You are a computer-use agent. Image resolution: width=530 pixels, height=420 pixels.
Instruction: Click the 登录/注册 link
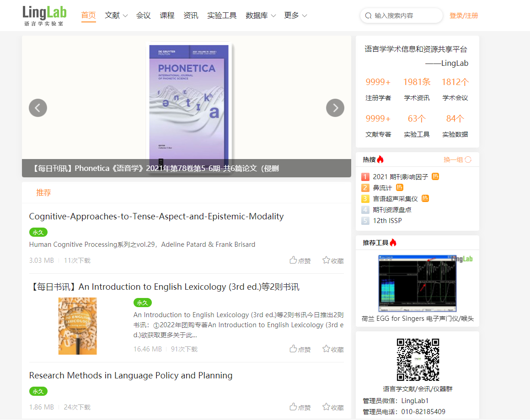pos(463,16)
